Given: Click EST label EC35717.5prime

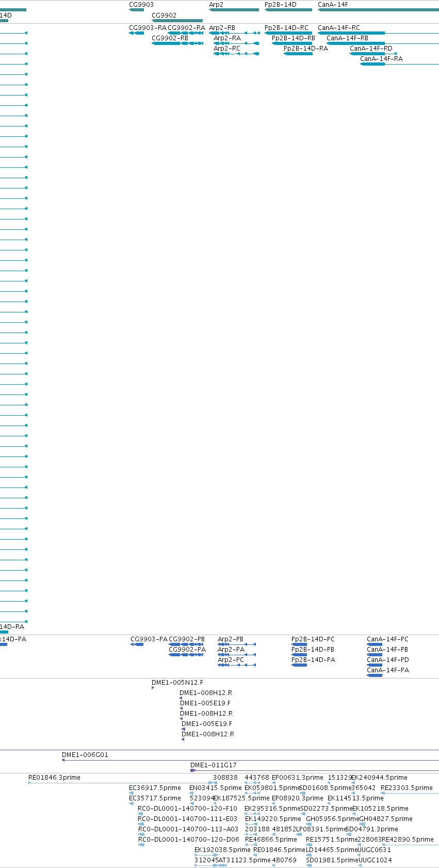Looking at the screenshot, I should click(x=155, y=798).
